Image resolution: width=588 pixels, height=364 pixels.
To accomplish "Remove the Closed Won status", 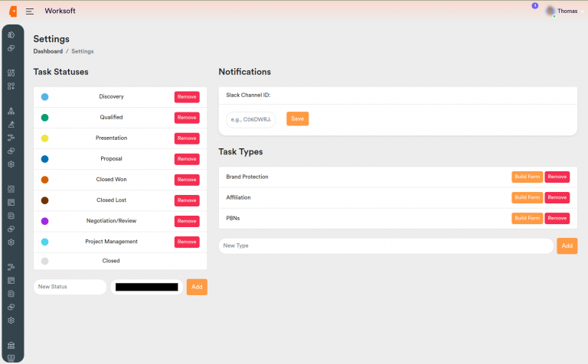I will coord(187,180).
